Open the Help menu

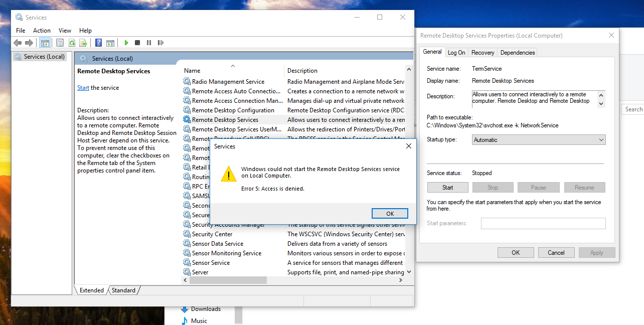click(x=85, y=31)
